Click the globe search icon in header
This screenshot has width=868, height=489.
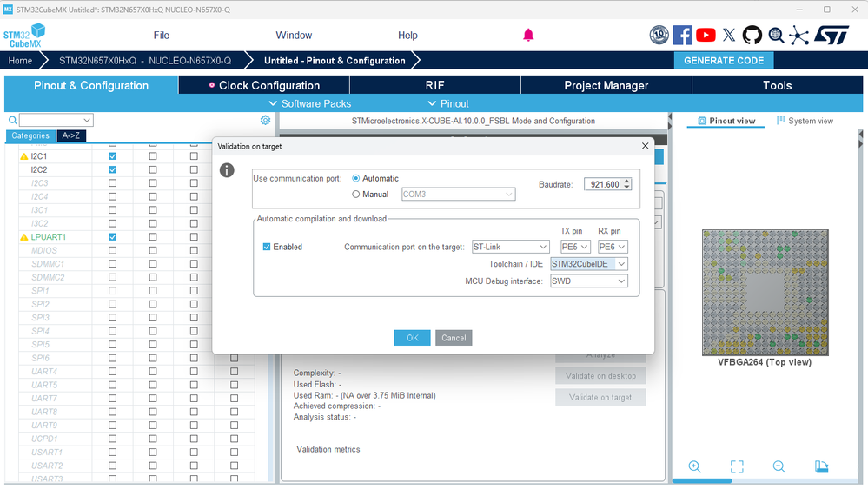(776, 35)
